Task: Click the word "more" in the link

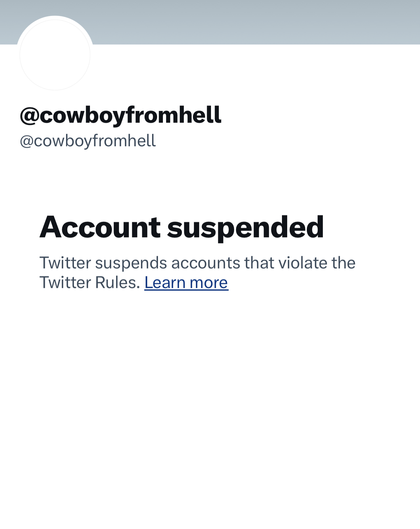Action: pyautogui.click(x=209, y=283)
